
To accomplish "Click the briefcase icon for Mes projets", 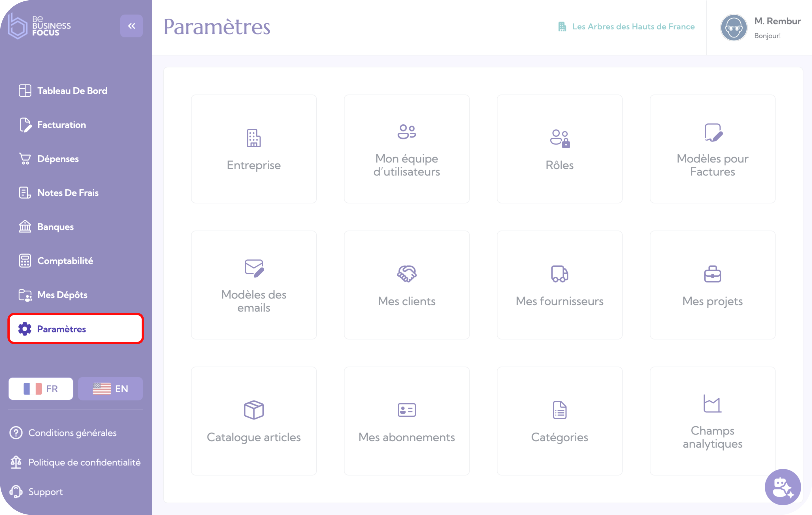I will click(x=713, y=274).
